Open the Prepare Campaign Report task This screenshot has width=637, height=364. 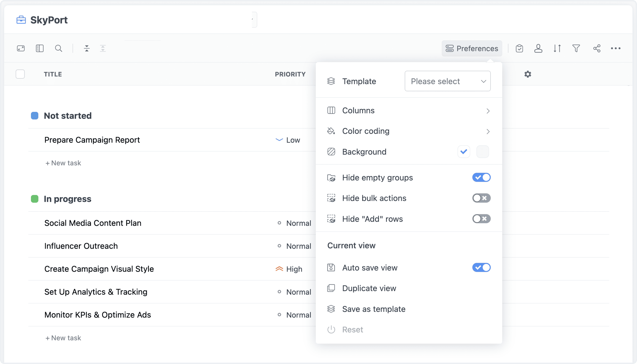coord(92,140)
